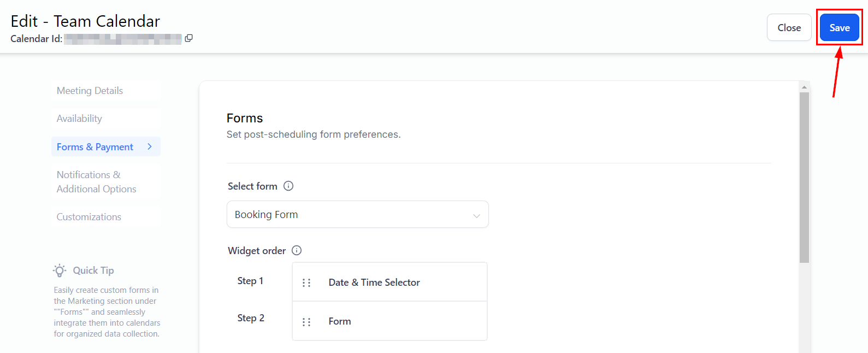Select the Form widget row in Step 2
This screenshot has width=868, height=353.
pos(389,321)
